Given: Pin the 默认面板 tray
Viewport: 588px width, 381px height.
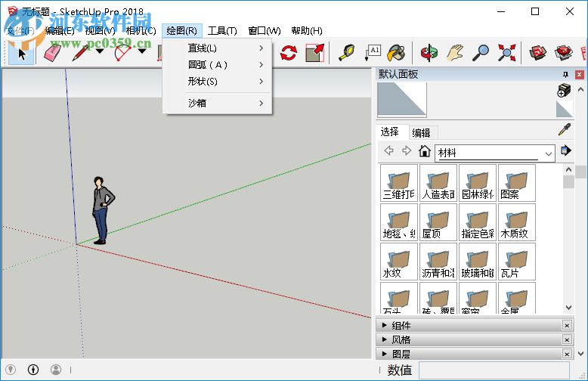Looking at the screenshot, I should click(x=565, y=74).
